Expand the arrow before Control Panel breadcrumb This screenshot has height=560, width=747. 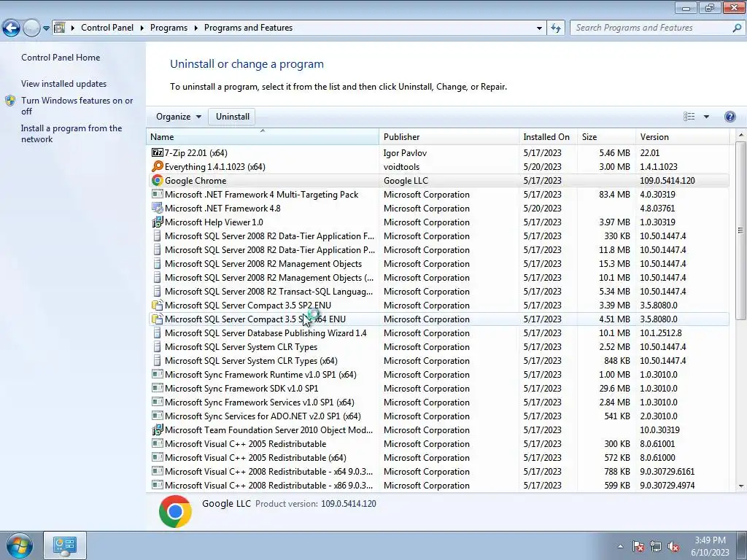[x=73, y=28]
